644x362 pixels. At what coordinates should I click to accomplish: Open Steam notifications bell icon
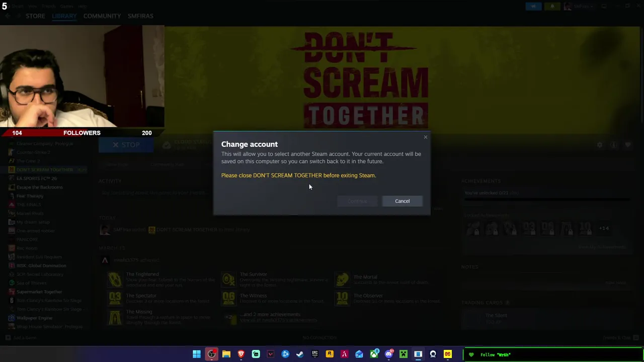pyautogui.click(x=552, y=6)
